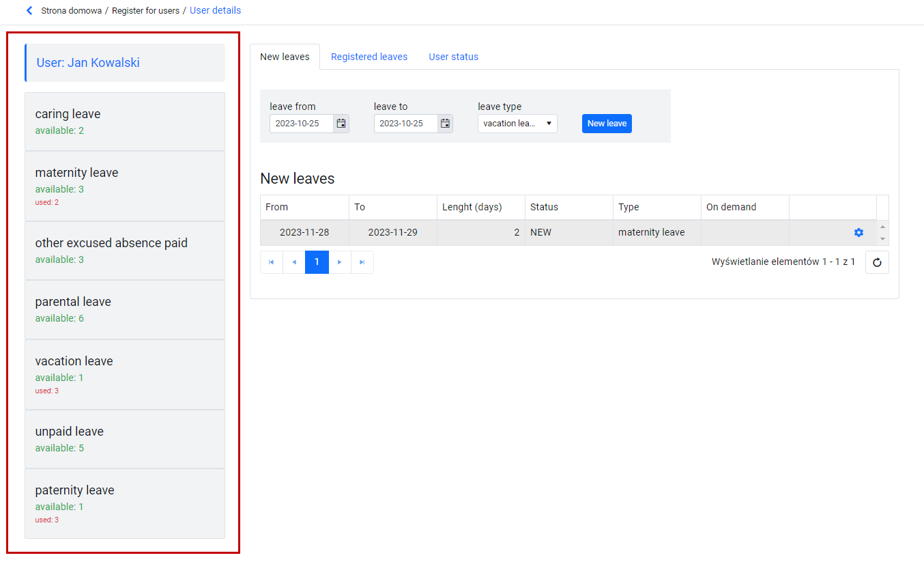
Task: Click the New leave button
Action: (607, 124)
